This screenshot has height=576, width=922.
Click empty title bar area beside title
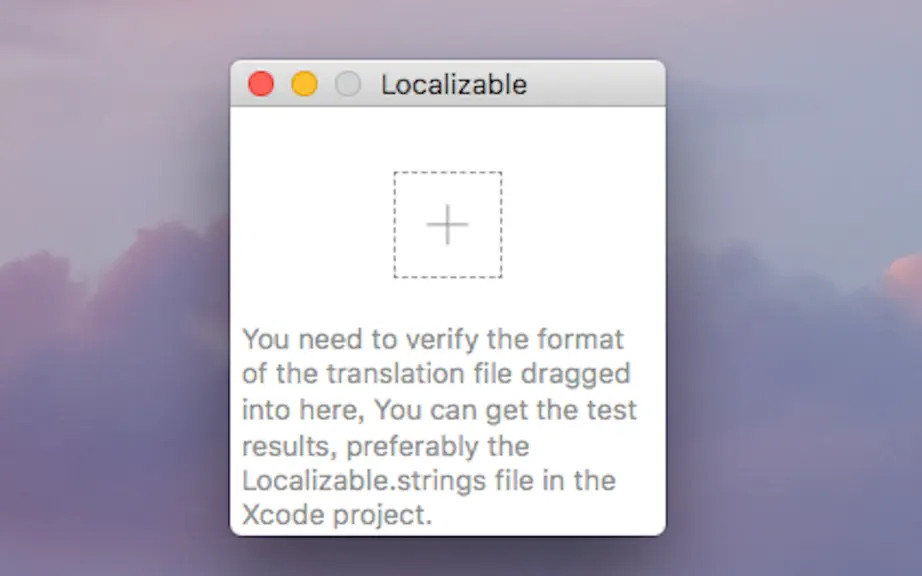point(594,83)
